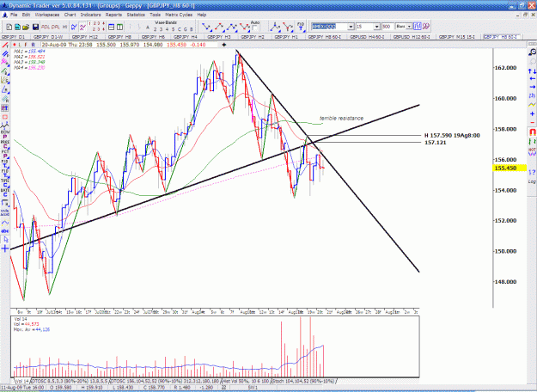
Task: Click the DRL toolbar button
Action: click(x=56, y=27)
